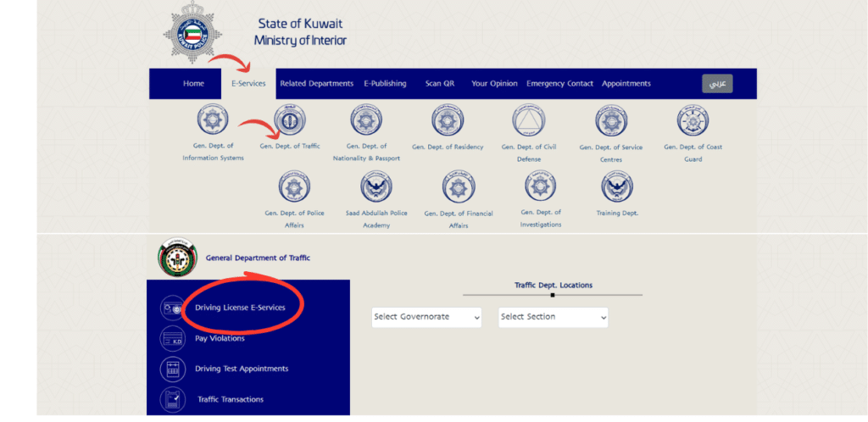Click the Driving Test Appointments link
Viewport: 868px width, 422px height.
click(242, 369)
